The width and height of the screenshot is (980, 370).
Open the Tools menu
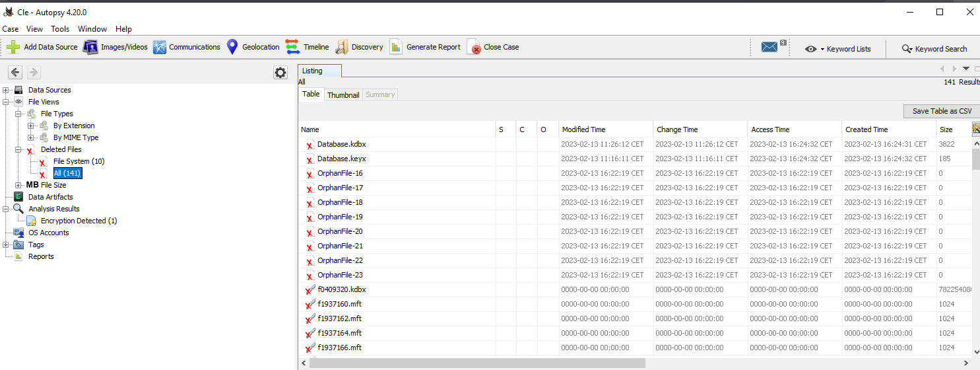pos(60,29)
